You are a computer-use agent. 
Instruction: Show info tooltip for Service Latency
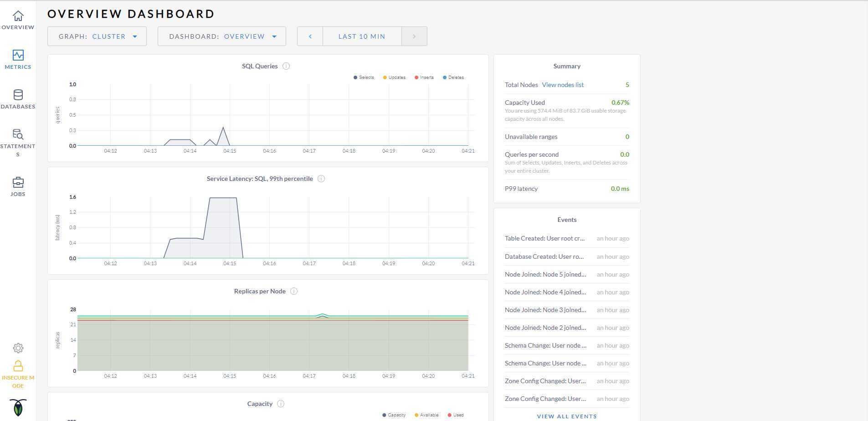click(321, 179)
